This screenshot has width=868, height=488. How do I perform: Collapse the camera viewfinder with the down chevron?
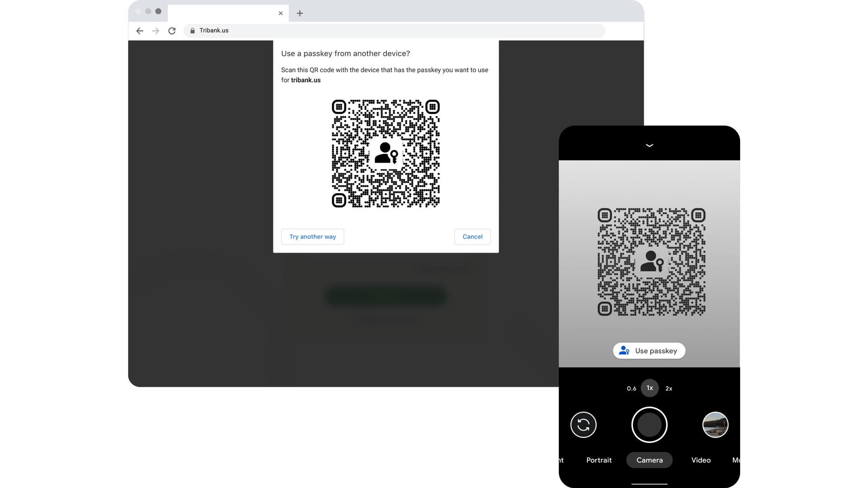tap(649, 145)
